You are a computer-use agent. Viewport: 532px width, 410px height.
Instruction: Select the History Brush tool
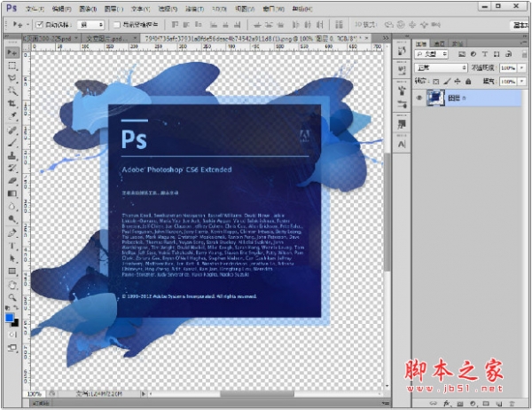[12, 168]
